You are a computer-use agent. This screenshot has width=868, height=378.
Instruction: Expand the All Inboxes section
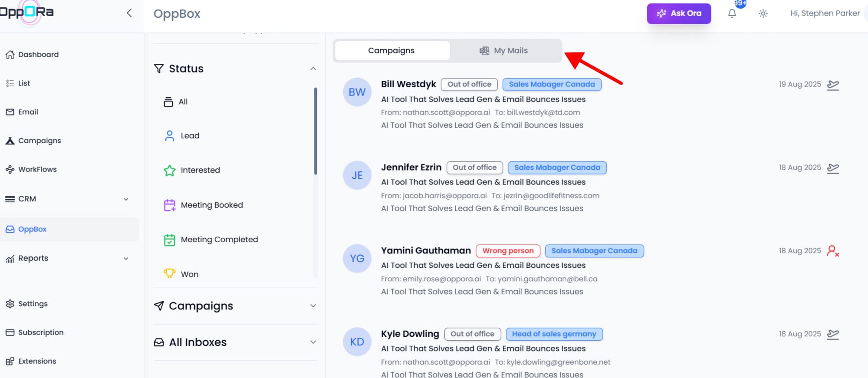(313, 342)
